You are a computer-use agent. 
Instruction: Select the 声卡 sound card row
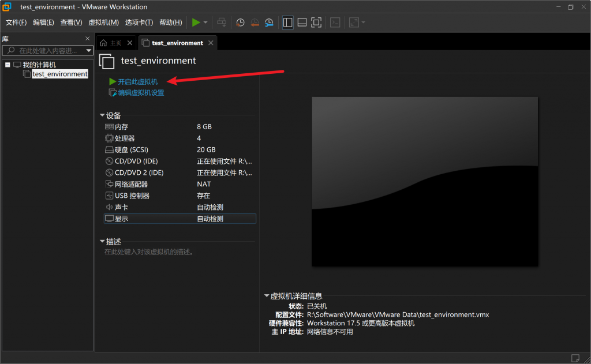180,207
